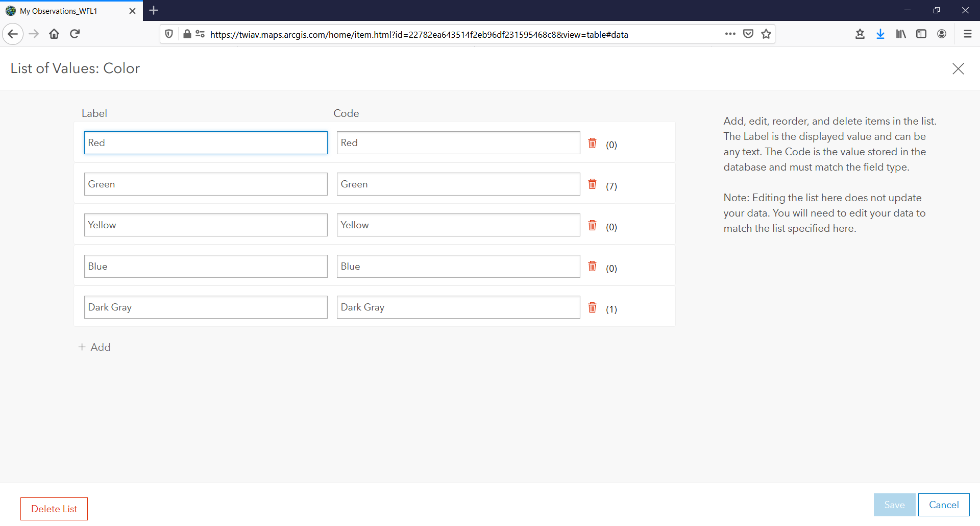Delete the entire Color list
The image size is (980, 526).
tap(54, 508)
